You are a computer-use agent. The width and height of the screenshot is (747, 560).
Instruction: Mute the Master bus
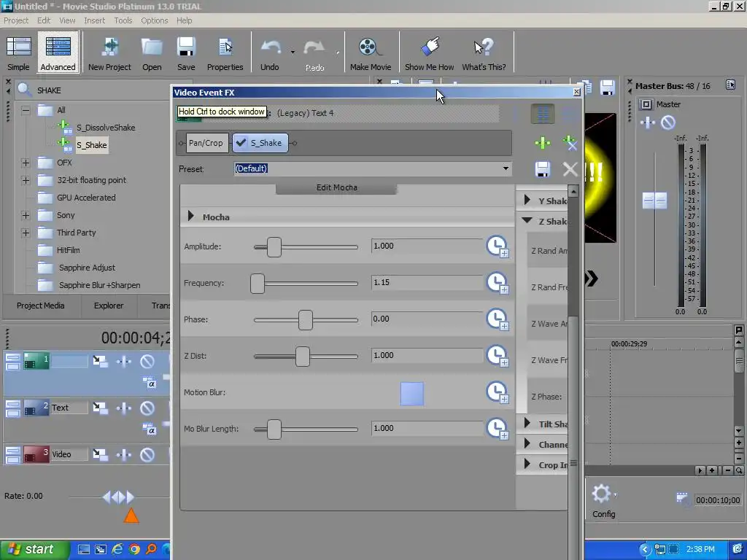pyautogui.click(x=668, y=122)
